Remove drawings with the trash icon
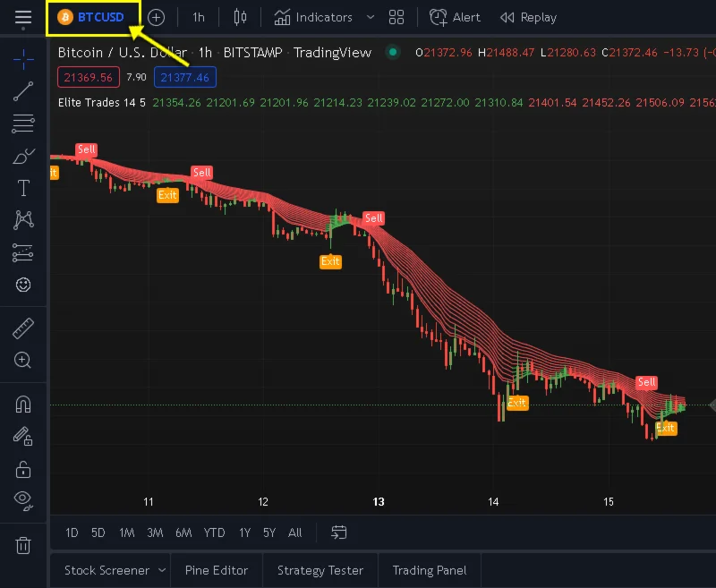 [23, 545]
